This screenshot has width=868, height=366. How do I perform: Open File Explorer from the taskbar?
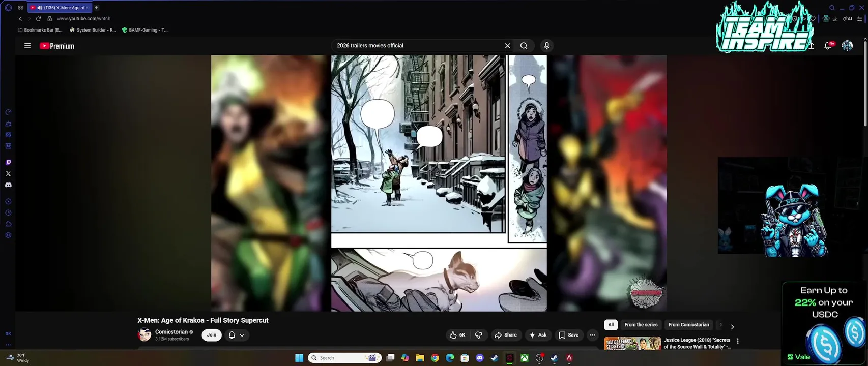tap(420, 358)
